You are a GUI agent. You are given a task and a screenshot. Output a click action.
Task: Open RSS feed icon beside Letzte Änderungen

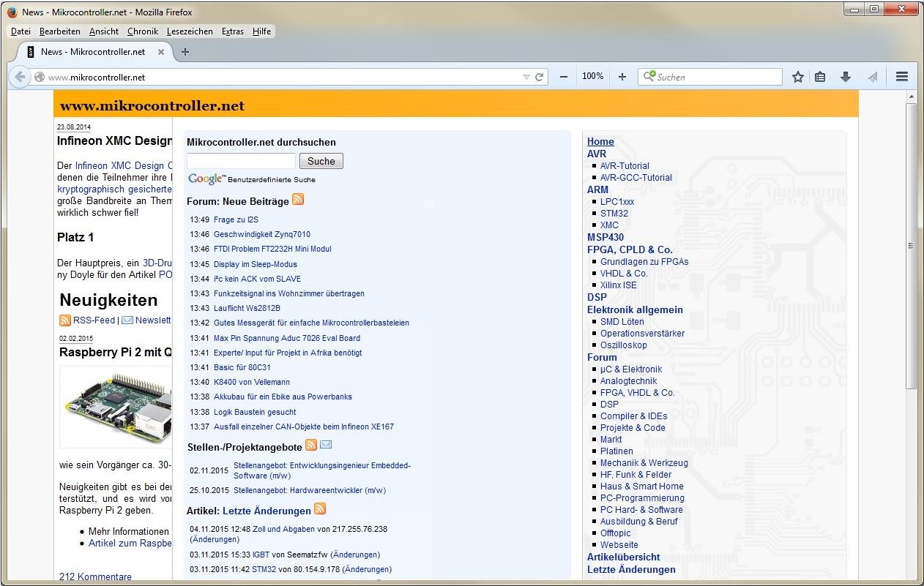click(320, 508)
